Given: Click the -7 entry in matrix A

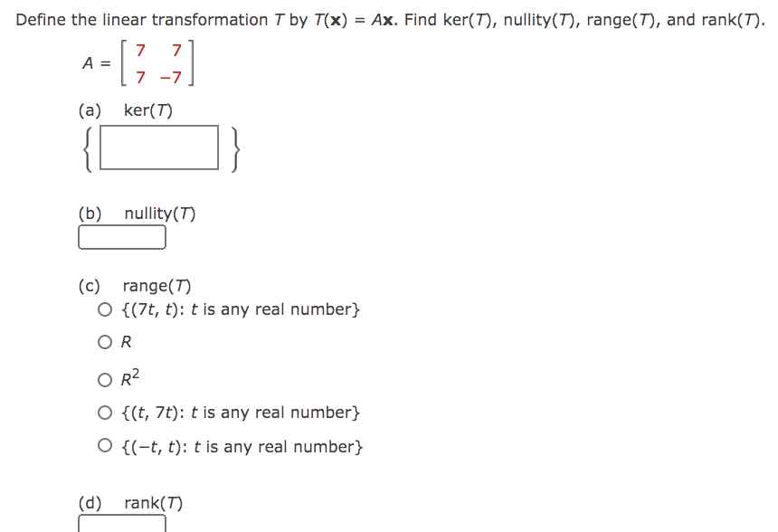Looking at the screenshot, I should [172, 76].
